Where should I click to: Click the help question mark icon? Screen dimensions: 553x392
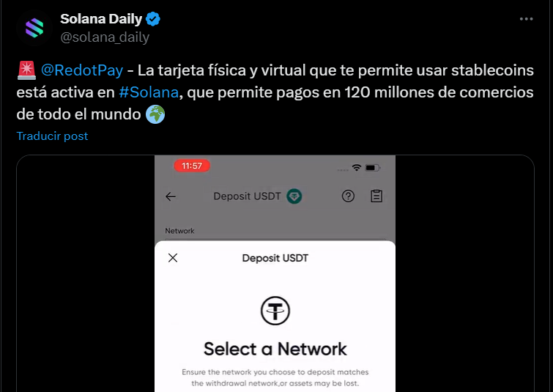[x=348, y=196]
